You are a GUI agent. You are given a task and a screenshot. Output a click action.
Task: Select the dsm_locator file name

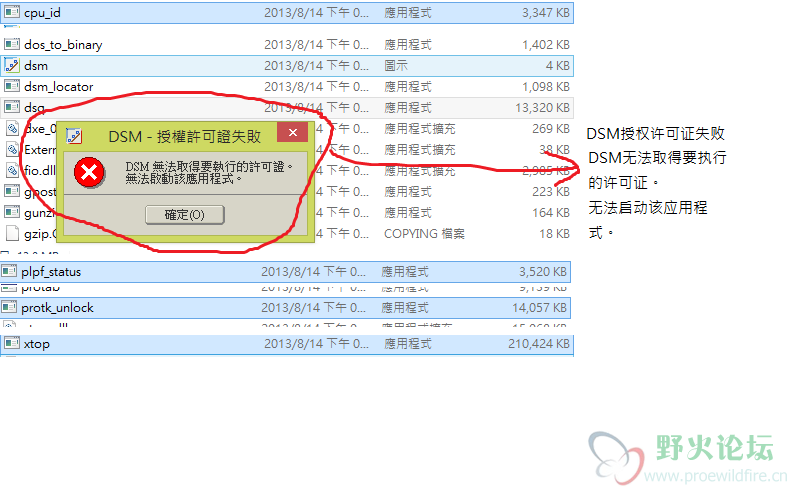(x=58, y=86)
